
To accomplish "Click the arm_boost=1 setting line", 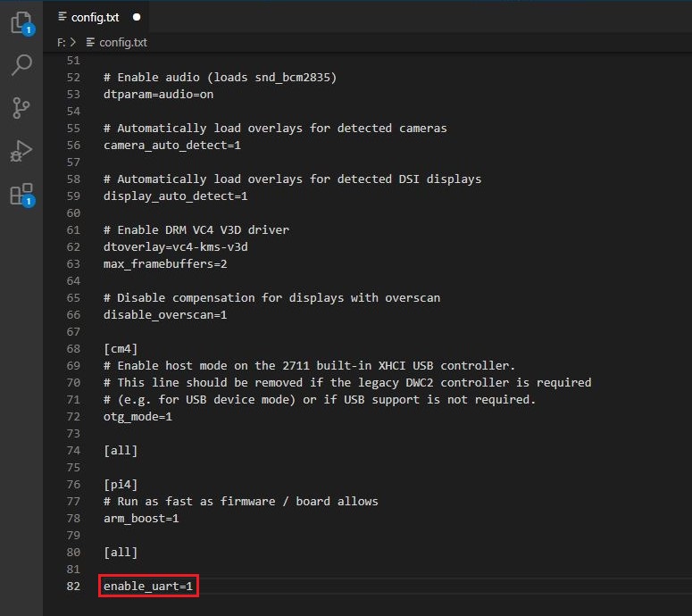I will coord(141,518).
